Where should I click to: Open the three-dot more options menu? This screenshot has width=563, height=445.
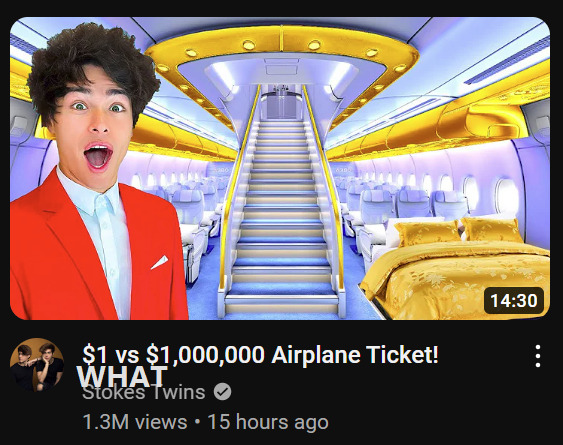pos(538,356)
